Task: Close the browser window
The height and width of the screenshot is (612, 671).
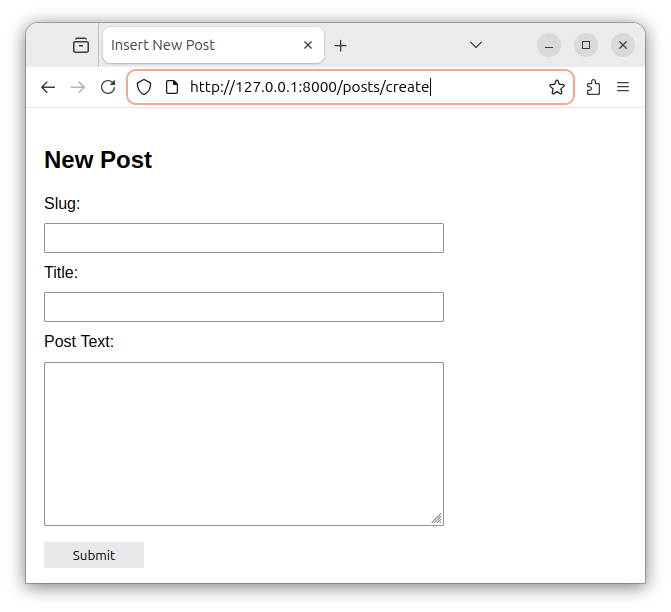Action: [623, 45]
